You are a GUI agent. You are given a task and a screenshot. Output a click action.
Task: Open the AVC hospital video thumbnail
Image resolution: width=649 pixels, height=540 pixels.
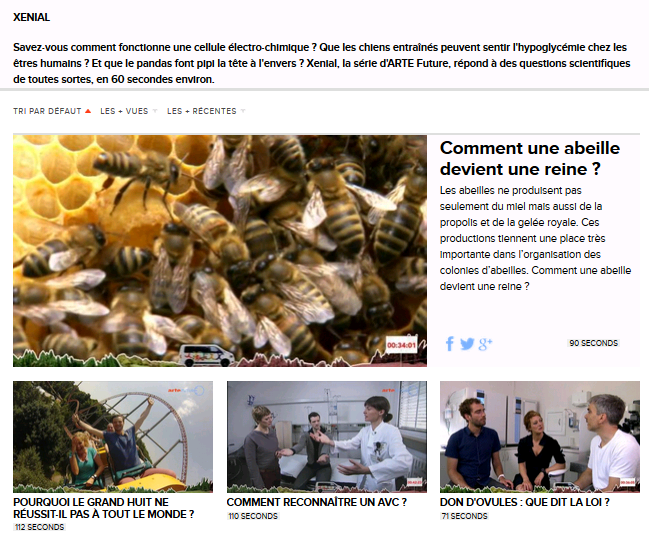click(x=327, y=437)
